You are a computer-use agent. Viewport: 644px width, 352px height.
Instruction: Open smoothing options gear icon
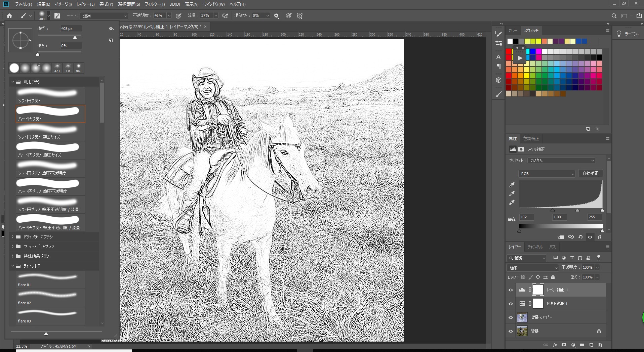[x=276, y=16]
